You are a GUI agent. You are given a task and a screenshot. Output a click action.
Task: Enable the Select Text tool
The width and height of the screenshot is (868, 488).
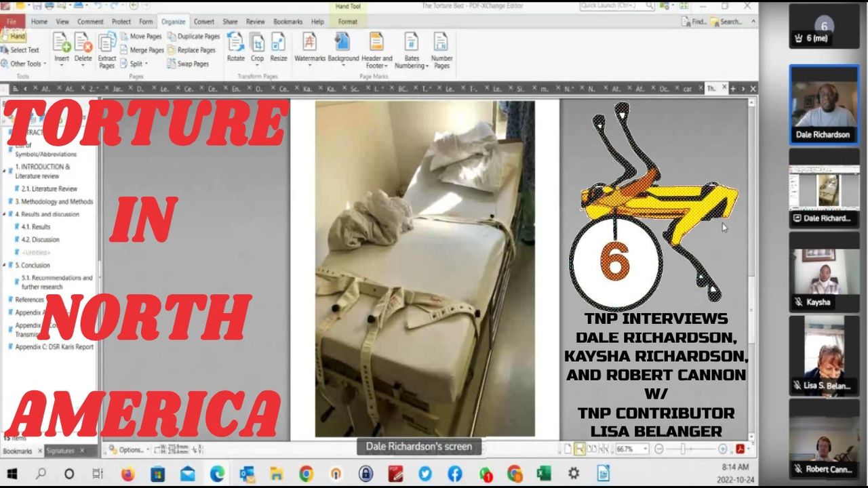click(20, 50)
